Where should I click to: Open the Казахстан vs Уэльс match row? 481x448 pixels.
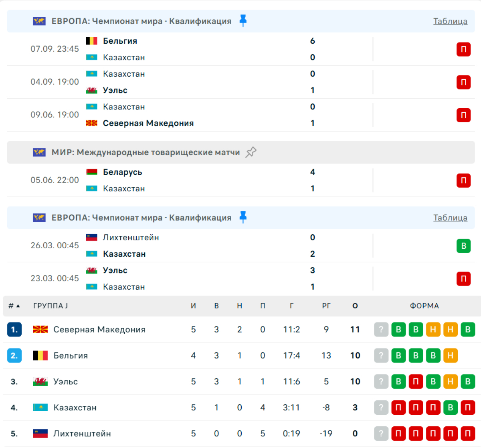coord(241,82)
